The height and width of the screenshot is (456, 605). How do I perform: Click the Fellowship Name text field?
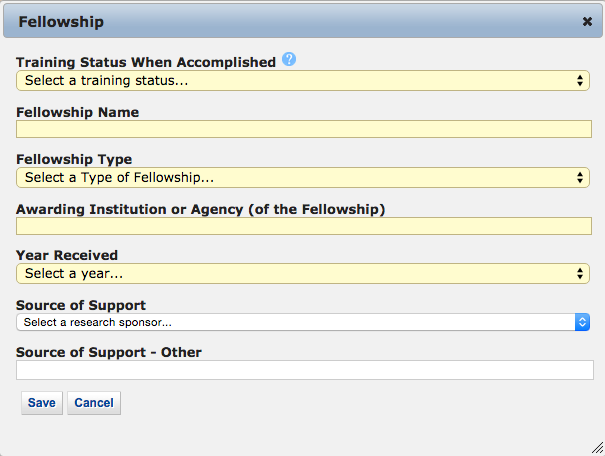tap(303, 129)
